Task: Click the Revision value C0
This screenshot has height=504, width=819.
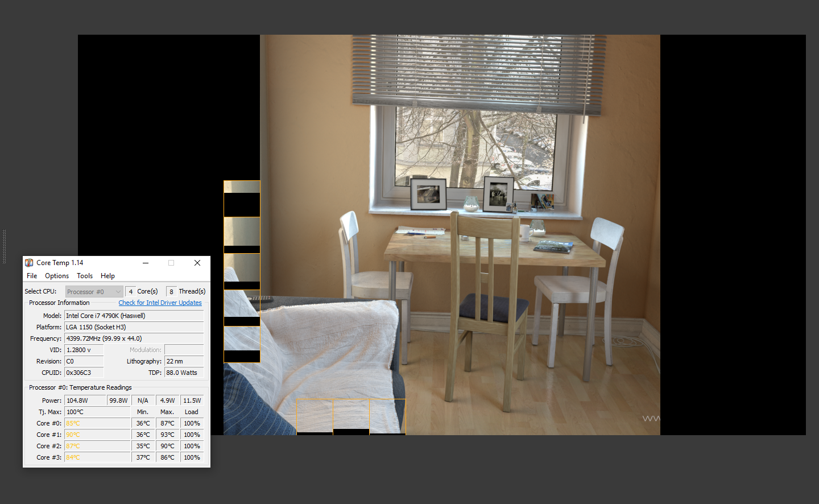Action: point(84,361)
